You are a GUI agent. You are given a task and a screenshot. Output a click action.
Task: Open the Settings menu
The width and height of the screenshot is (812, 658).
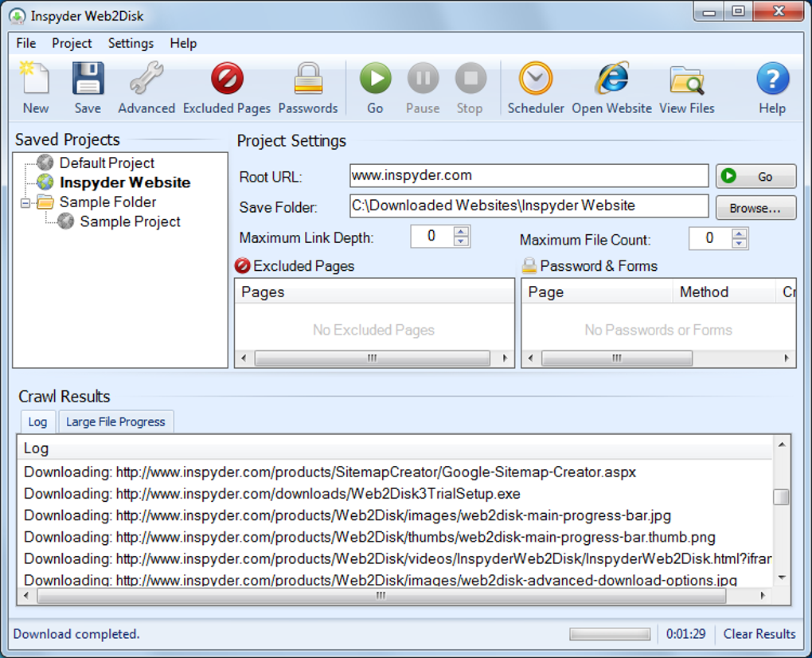[131, 44]
